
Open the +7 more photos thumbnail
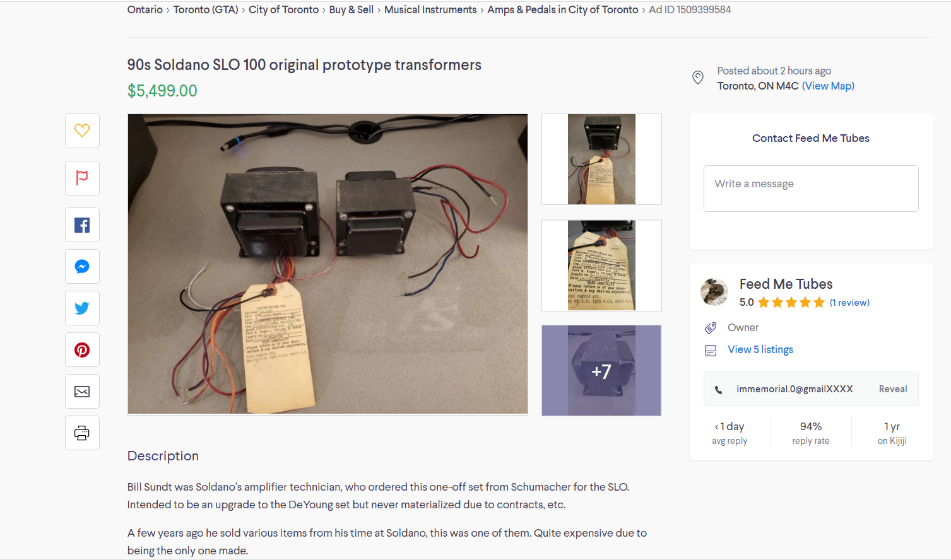(601, 371)
